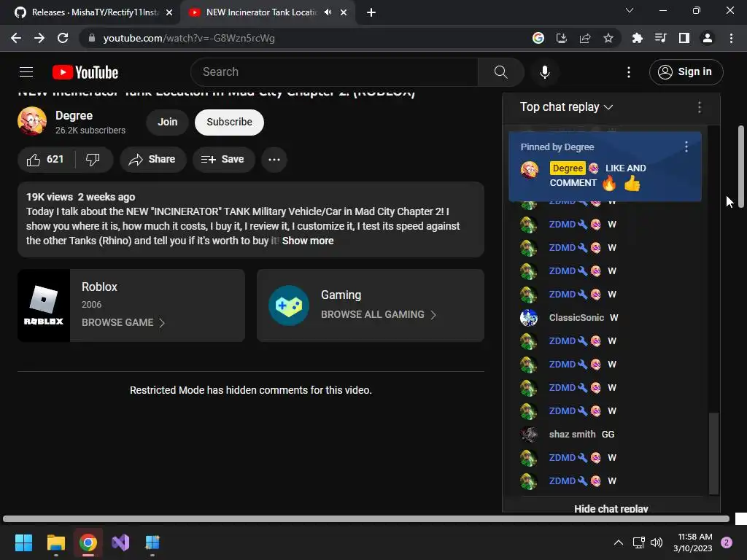Mute the YouTube tab audio icon

[328, 12]
